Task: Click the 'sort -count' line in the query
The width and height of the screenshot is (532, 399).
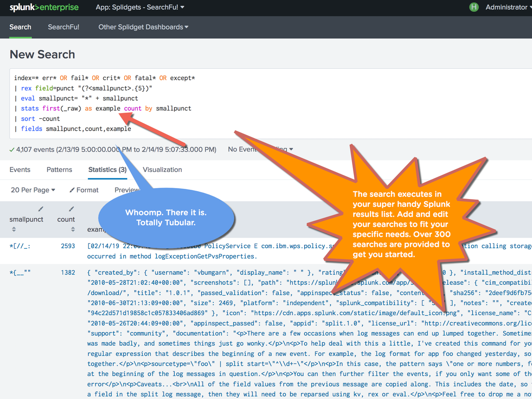Action: coord(37,119)
